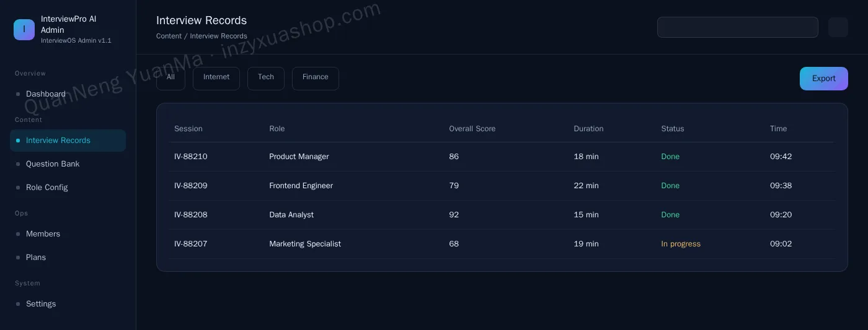Image resolution: width=868 pixels, height=330 pixels.
Task: Sort by the Overall Score column header
Action: [x=472, y=129]
